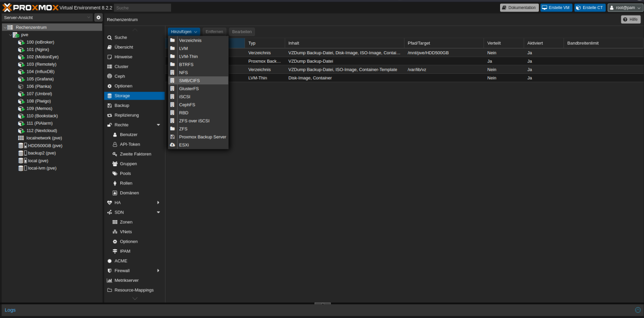Expand the Logs panel arrow
This screenshot has width=644, height=318.
pyautogui.click(x=638, y=310)
